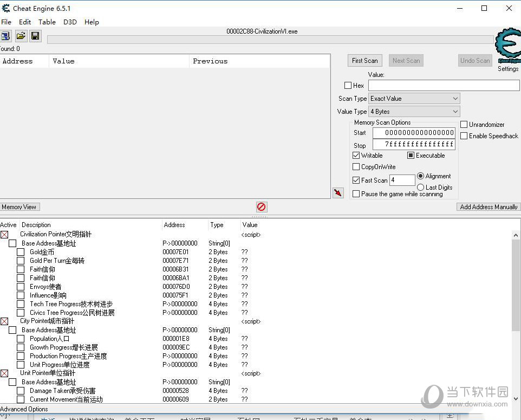Select the Last Digits radio button
This screenshot has height=420, width=521.
pyautogui.click(x=420, y=187)
